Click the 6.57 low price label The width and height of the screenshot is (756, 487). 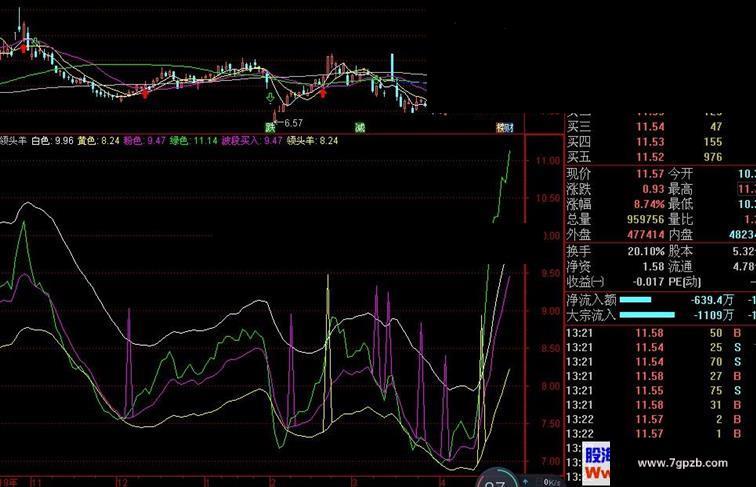(x=293, y=123)
